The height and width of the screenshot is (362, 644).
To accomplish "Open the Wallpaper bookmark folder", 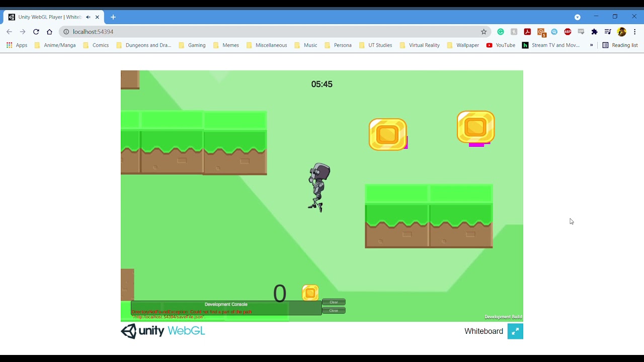I will point(462,45).
